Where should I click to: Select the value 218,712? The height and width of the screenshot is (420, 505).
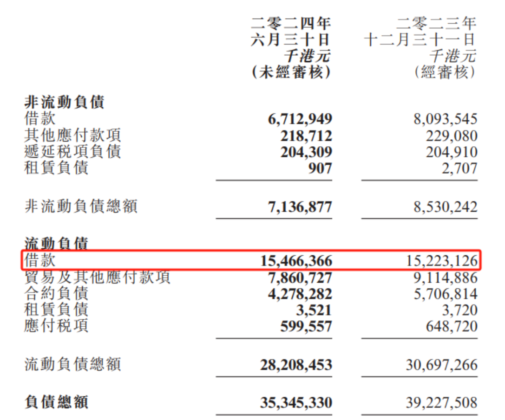306,136
